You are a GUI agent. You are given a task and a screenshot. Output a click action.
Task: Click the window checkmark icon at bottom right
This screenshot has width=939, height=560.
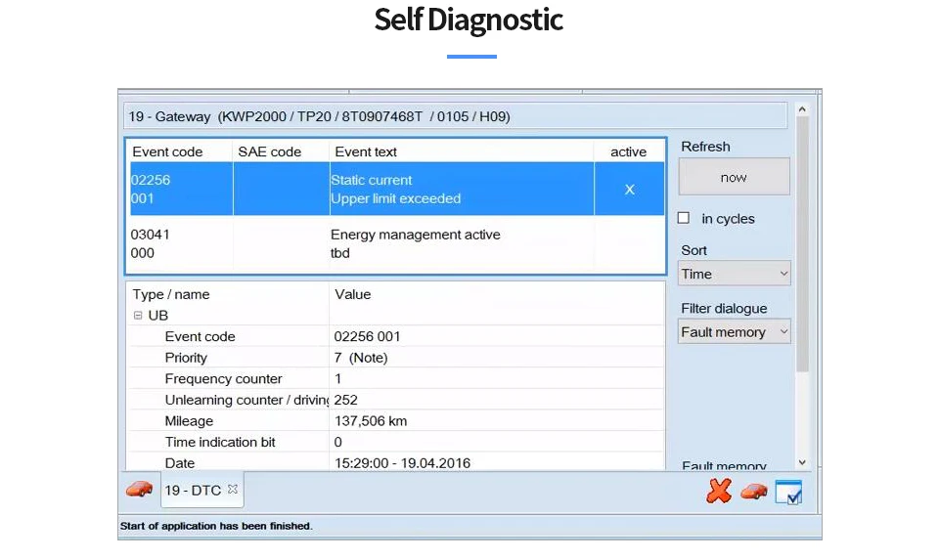click(788, 492)
